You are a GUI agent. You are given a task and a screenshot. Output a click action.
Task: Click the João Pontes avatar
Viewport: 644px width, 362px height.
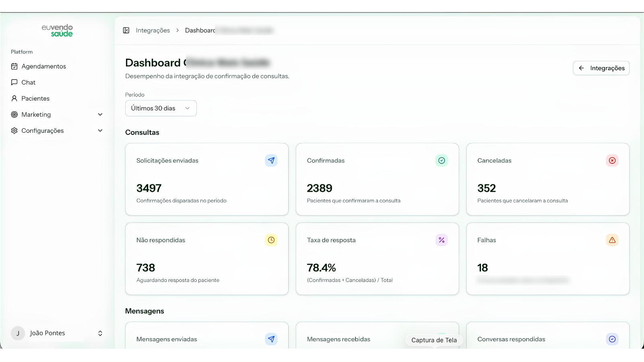point(18,333)
